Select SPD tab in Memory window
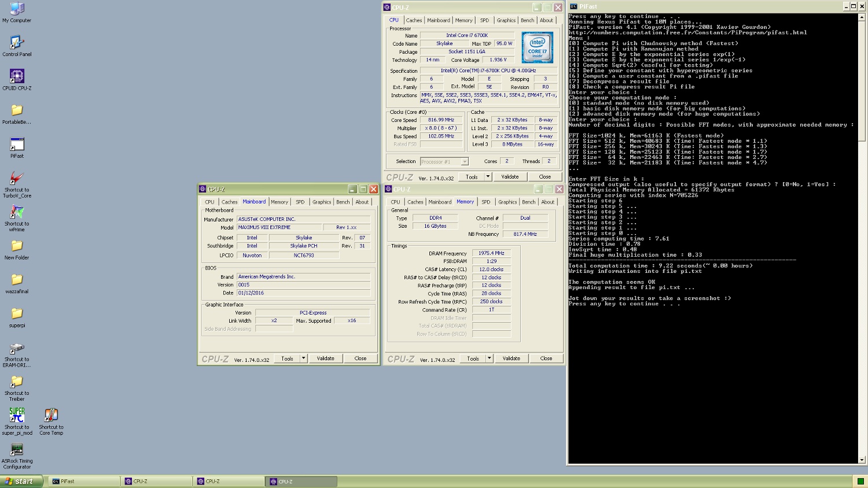 tap(486, 202)
